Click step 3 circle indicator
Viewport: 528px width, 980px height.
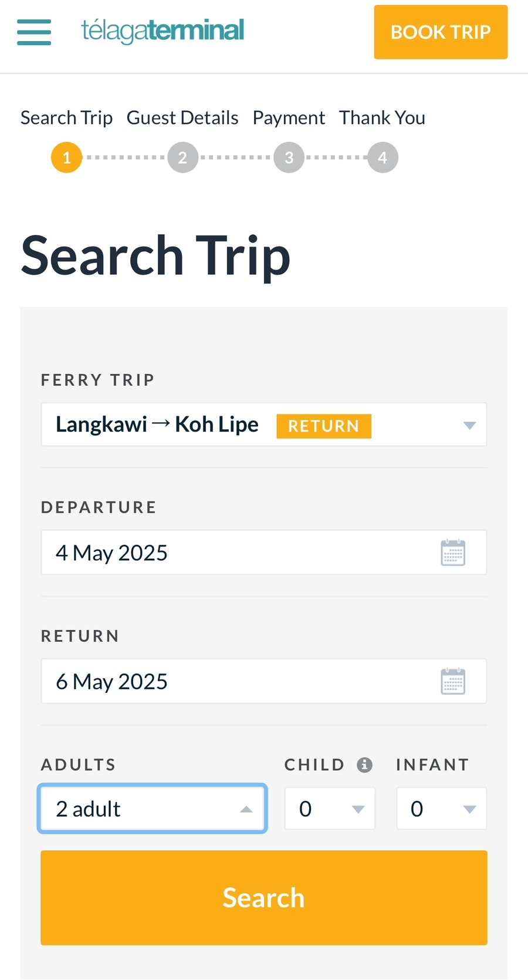pos(289,157)
